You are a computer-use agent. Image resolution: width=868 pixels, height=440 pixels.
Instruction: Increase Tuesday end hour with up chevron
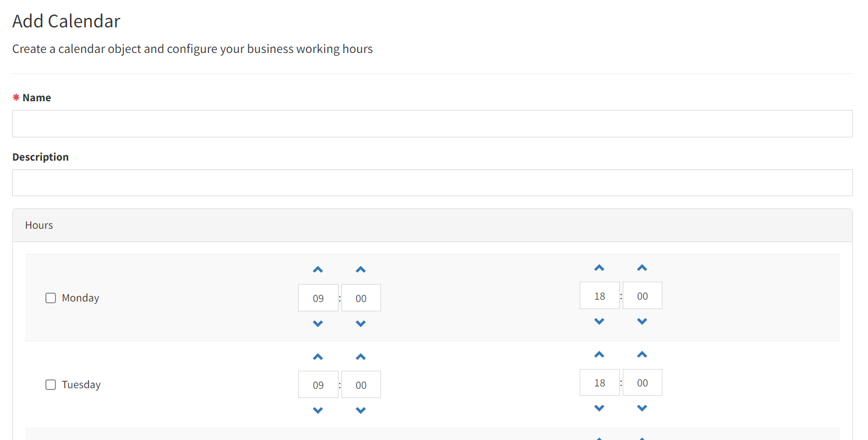click(599, 354)
